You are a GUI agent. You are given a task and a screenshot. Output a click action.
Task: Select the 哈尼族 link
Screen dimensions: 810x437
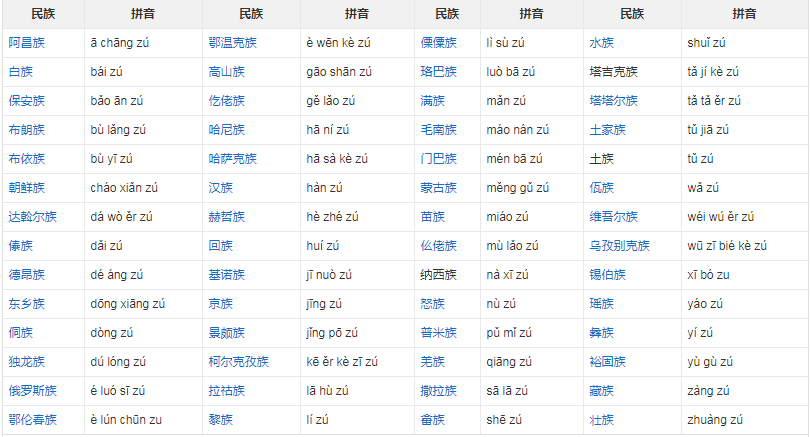226,130
